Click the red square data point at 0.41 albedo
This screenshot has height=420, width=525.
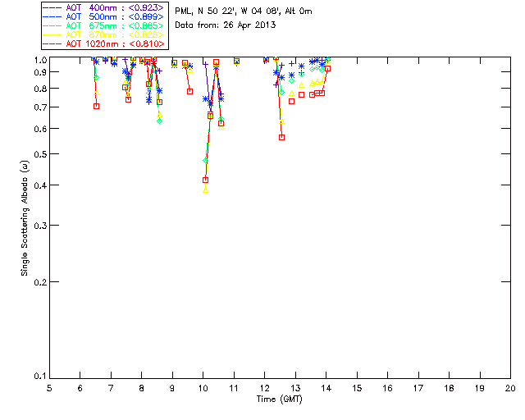point(206,180)
